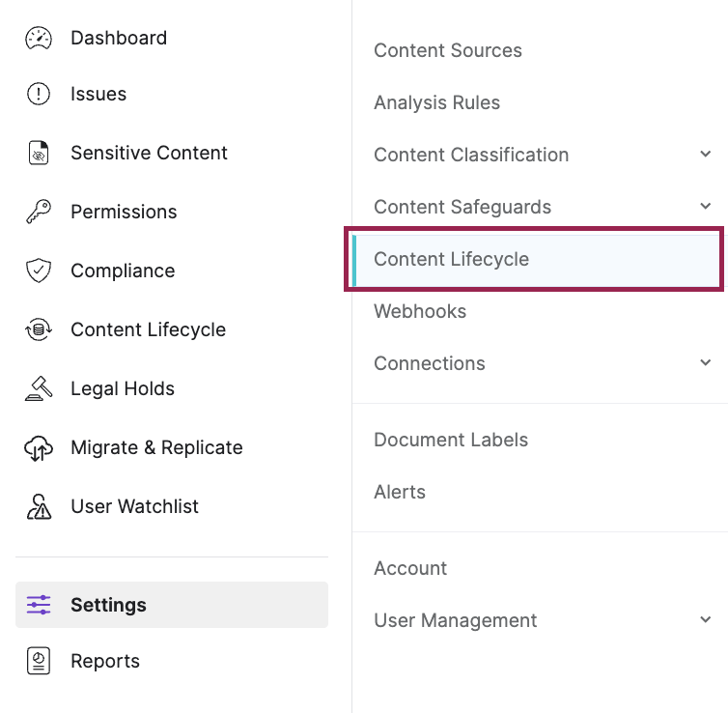
Task: Expand the Content Safeguards chevron
Action: pyautogui.click(x=705, y=206)
